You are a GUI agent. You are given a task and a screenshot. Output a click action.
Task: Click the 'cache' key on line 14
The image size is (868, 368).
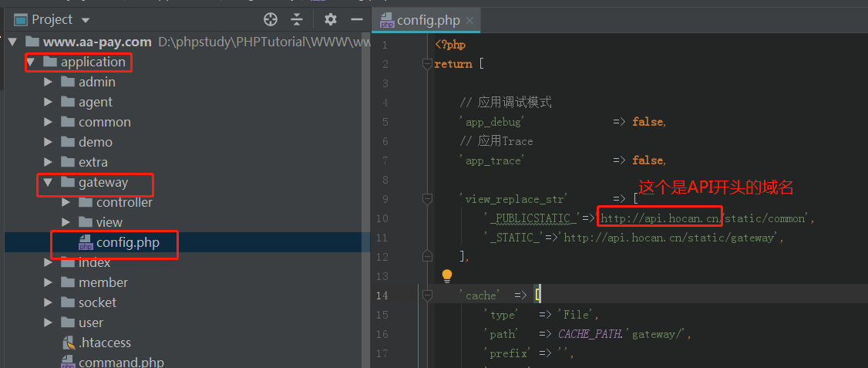(479, 295)
